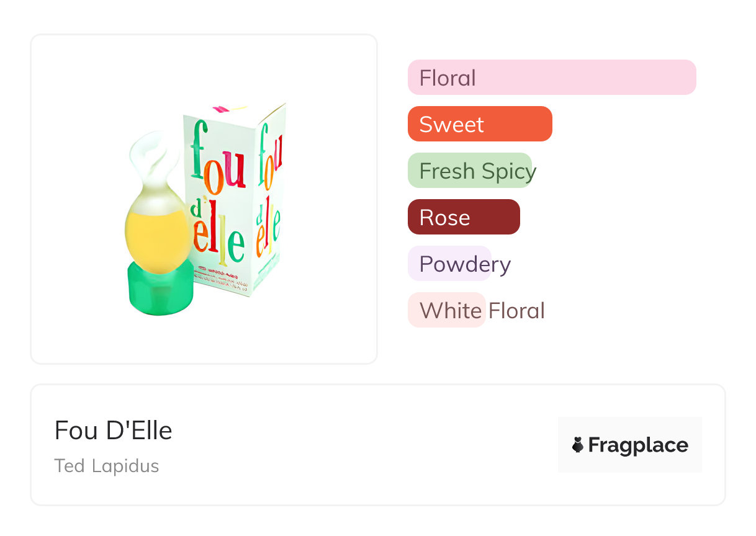Choose the green Fresh Spicy accord bar
Viewport: 756px width, 536px height.
click(x=470, y=171)
